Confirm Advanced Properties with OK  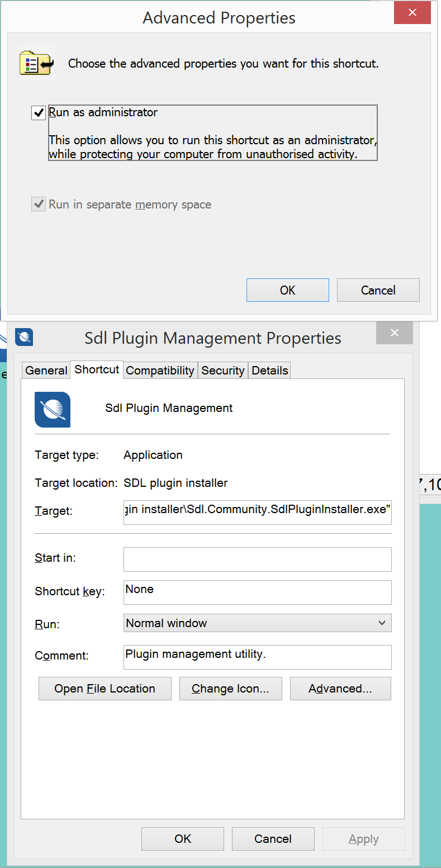point(288,290)
